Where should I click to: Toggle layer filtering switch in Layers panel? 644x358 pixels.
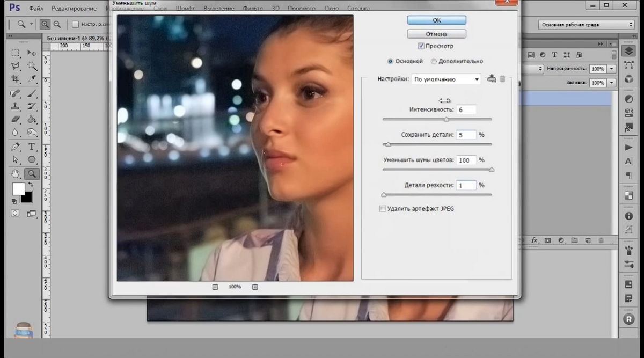(614, 55)
